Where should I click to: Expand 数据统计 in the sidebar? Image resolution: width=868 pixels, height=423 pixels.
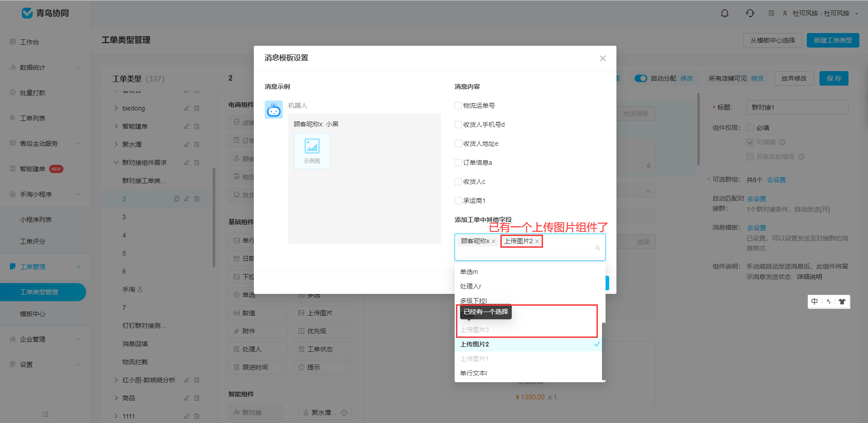pos(79,67)
